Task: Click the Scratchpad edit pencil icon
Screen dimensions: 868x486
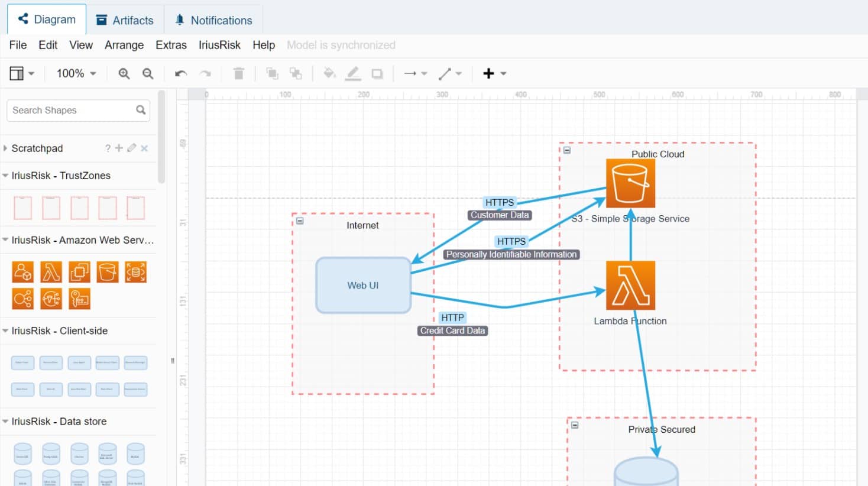Action: pos(131,148)
